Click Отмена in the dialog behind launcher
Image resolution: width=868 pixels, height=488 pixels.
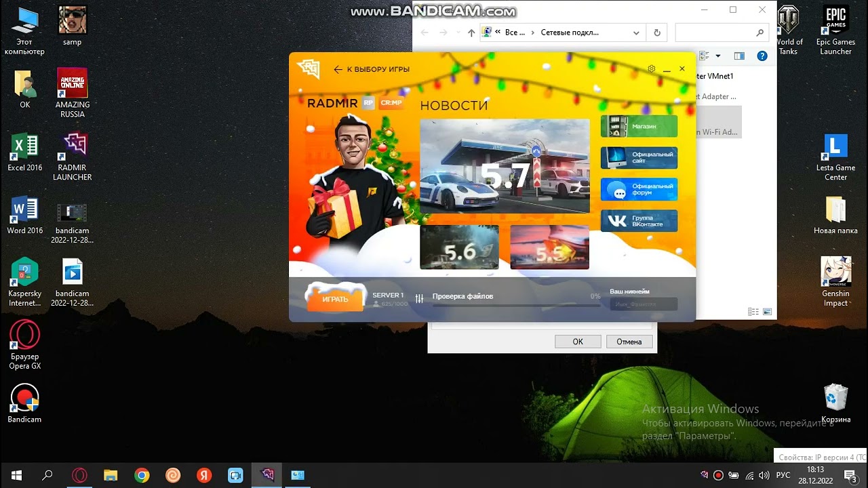point(629,342)
